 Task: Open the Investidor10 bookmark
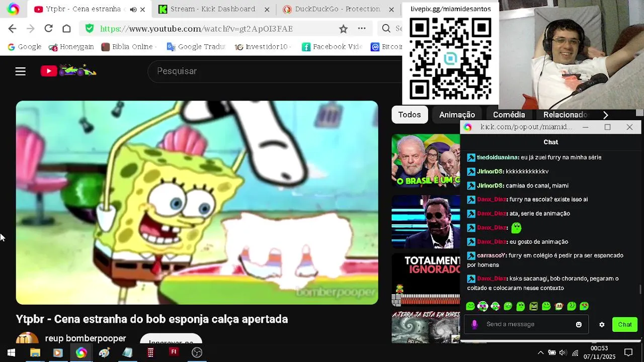[x=262, y=47]
